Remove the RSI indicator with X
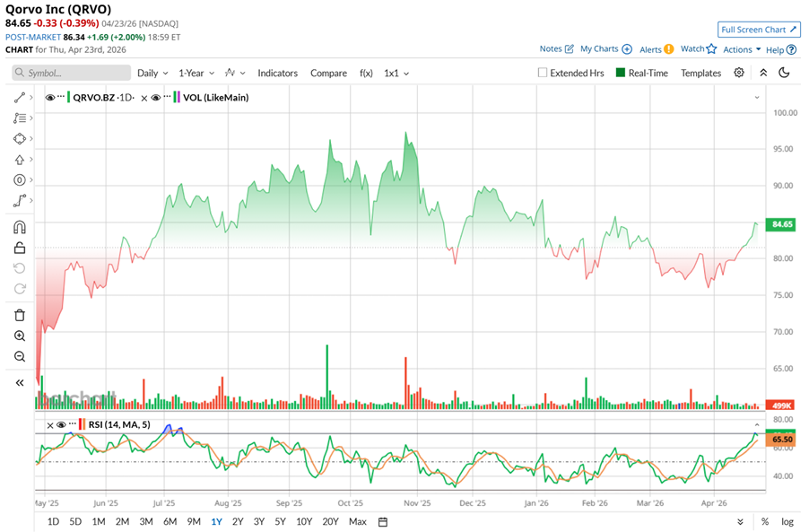Image resolution: width=809 pixels, height=532 pixels. pyautogui.click(x=50, y=425)
